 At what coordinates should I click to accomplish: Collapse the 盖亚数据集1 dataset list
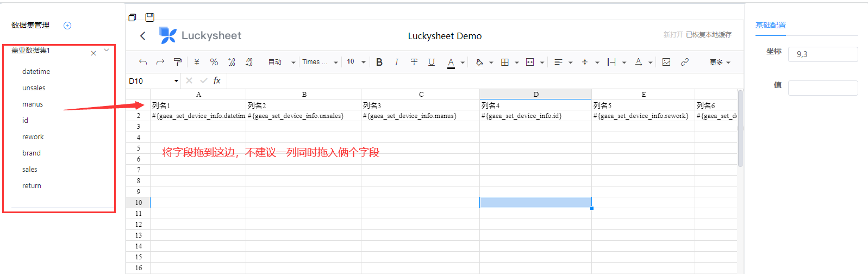click(107, 50)
